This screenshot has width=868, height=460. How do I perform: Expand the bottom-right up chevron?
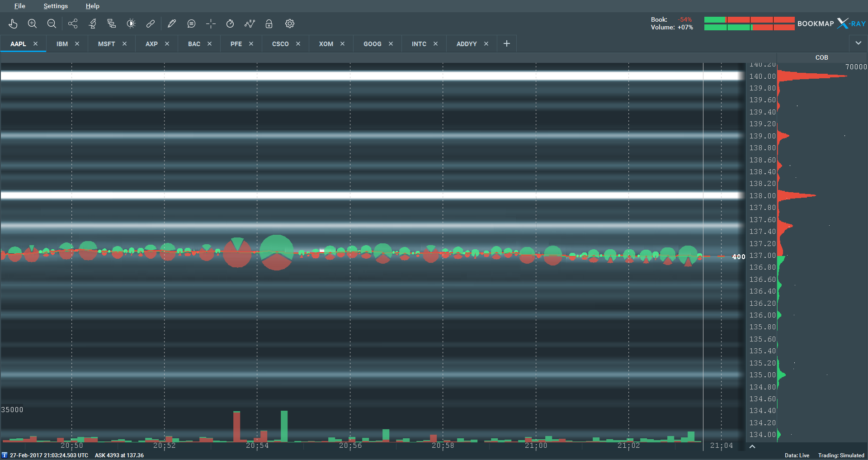coord(752,446)
